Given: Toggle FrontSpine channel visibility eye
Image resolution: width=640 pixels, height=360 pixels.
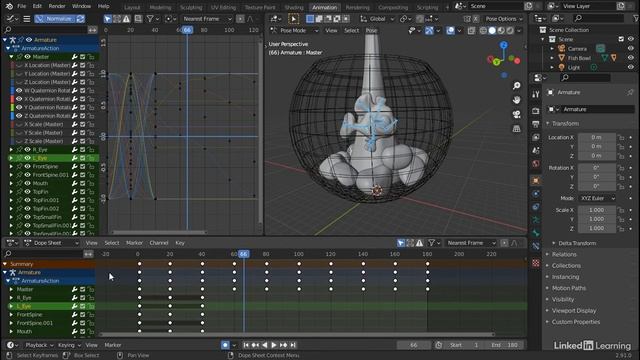Looking at the screenshot, I should coord(28,167).
